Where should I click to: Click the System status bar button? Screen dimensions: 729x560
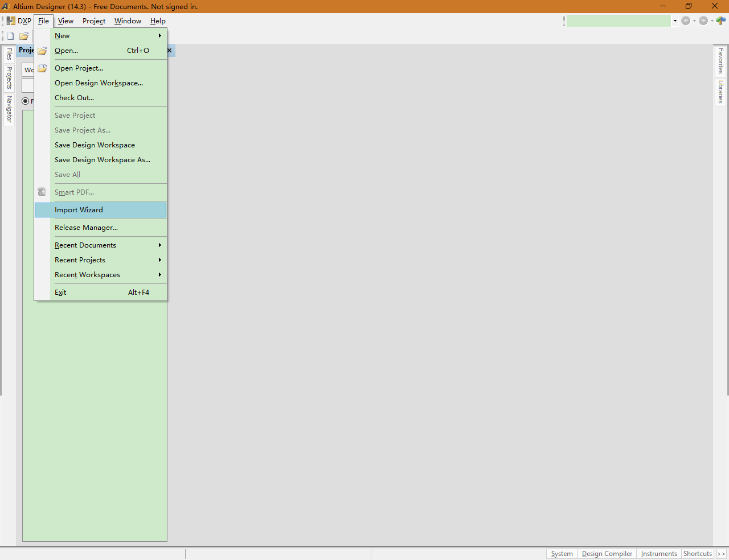(562, 554)
